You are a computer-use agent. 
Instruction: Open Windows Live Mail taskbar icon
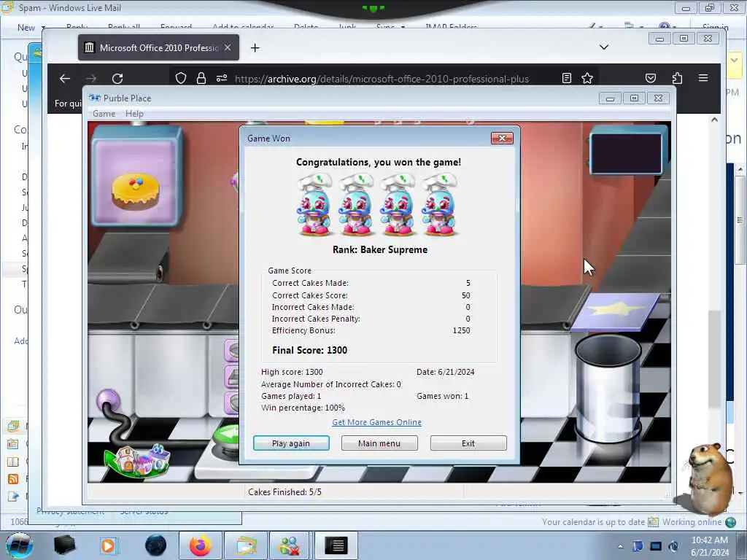[x=245, y=545]
